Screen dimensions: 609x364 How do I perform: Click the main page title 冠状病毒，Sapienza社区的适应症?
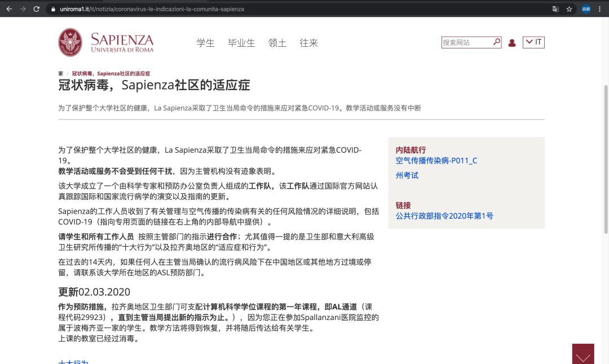154,85
